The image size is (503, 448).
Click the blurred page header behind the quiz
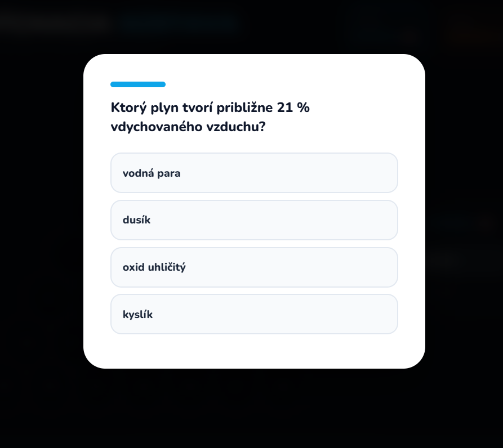click(x=169, y=23)
